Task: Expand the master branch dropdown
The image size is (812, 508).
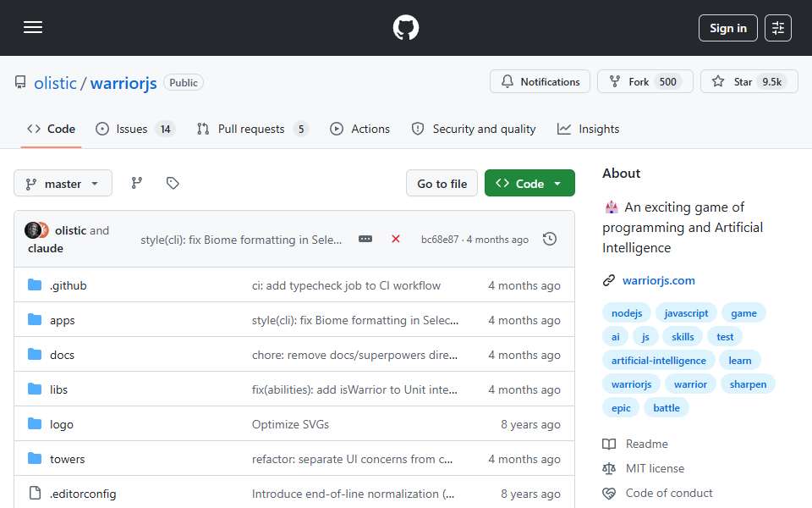Action: tap(63, 184)
